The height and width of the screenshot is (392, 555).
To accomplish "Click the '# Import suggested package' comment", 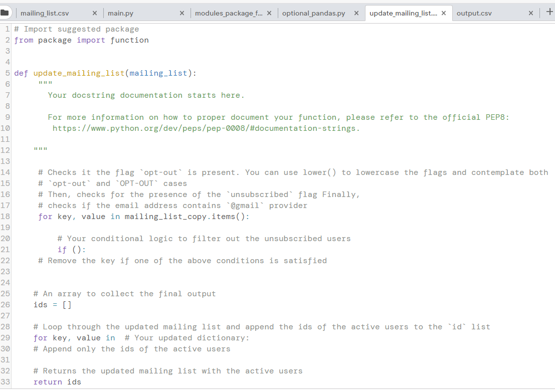I will click(x=76, y=29).
